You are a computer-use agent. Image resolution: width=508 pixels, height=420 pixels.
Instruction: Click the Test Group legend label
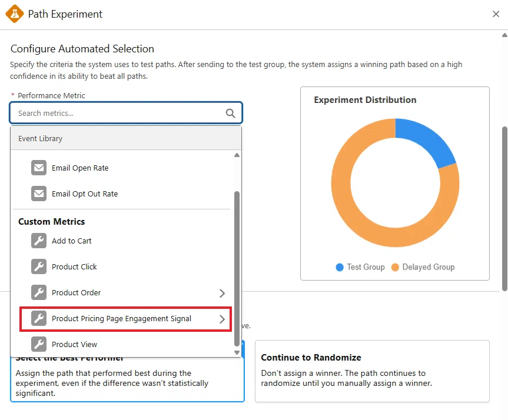pos(366,267)
